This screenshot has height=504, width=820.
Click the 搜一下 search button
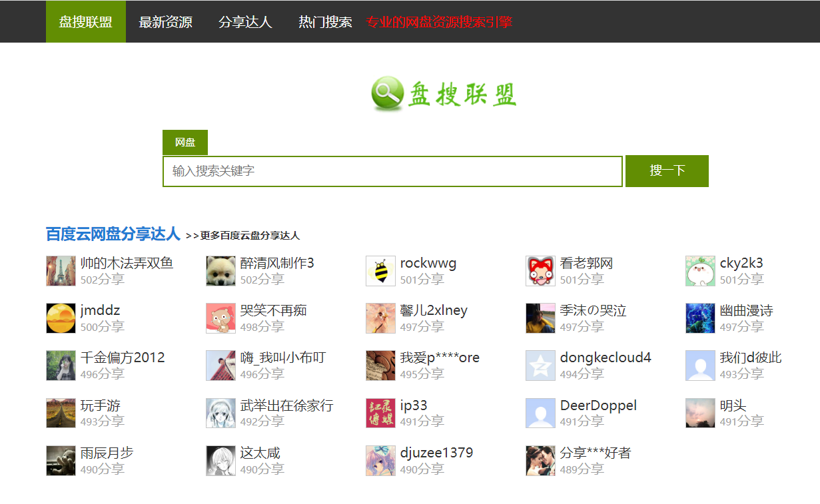pyautogui.click(x=667, y=171)
